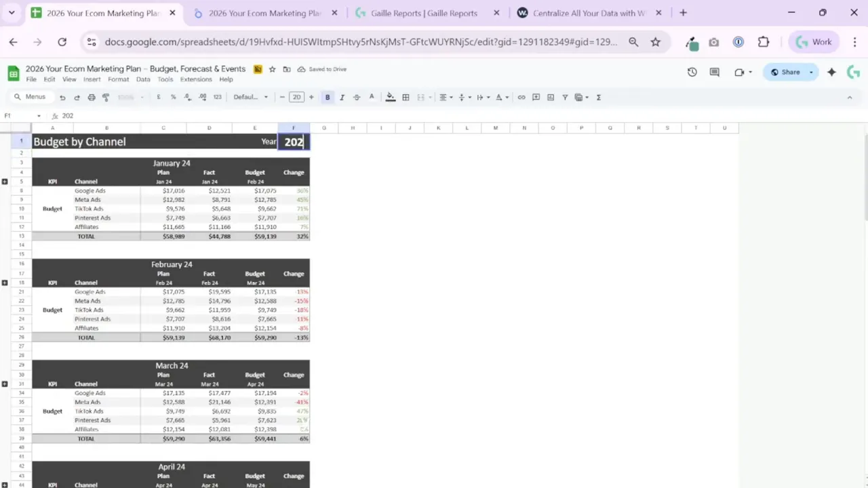The image size is (868, 488).
Task: Create a filter
Action: click(564, 97)
